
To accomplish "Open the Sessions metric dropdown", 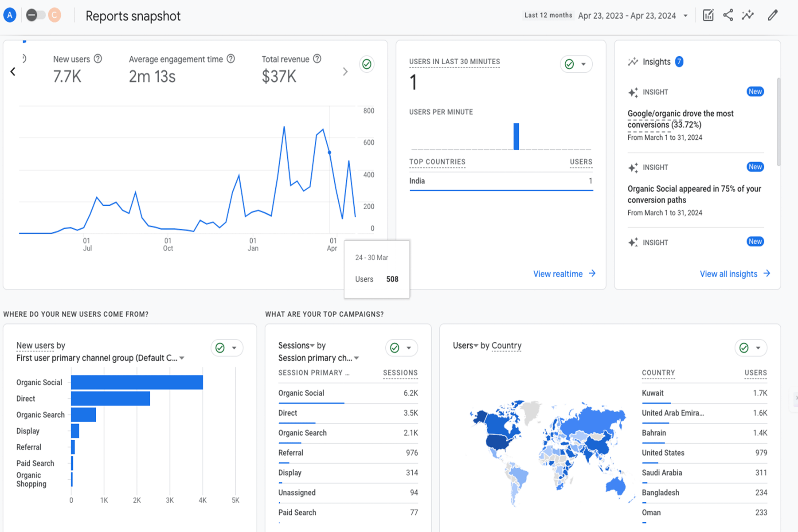I will pos(297,345).
